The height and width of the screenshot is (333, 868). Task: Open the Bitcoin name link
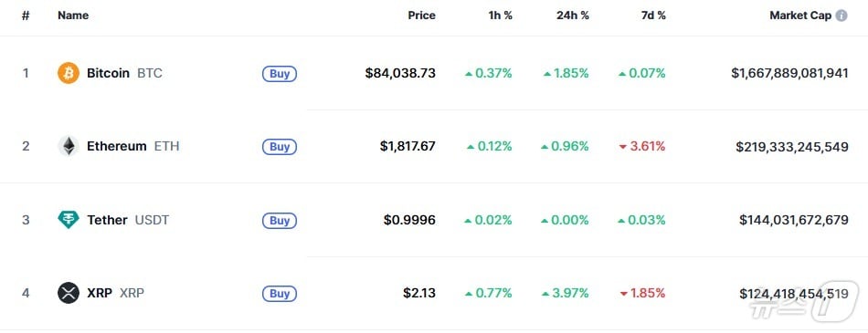point(108,73)
